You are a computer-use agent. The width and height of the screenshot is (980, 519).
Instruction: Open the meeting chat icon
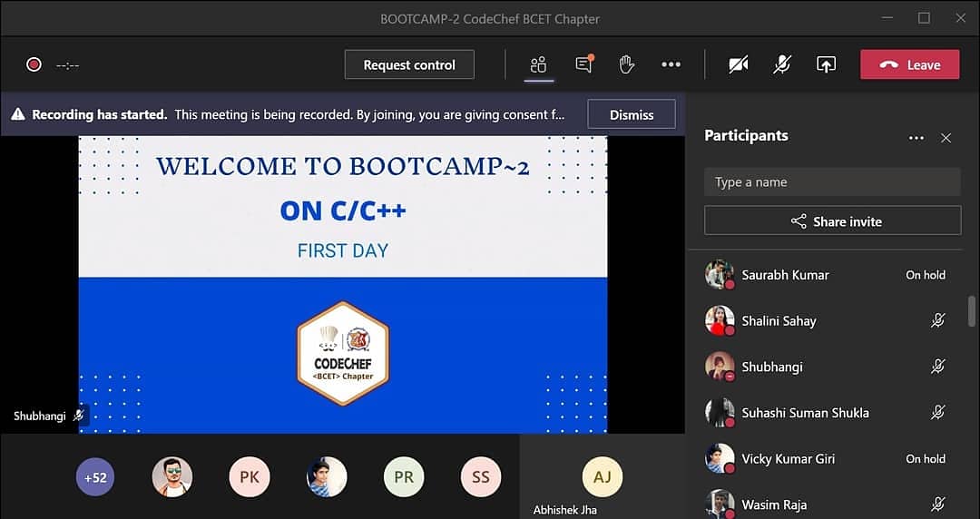[x=583, y=64]
